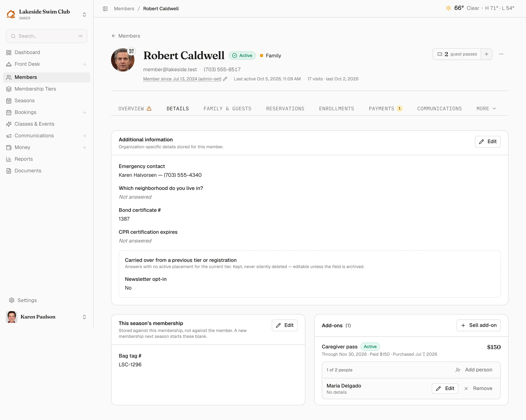Image resolution: width=526 pixels, height=420 pixels.
Task: Collapse the sidebar panel icon
Action: (x=105, y=9)
